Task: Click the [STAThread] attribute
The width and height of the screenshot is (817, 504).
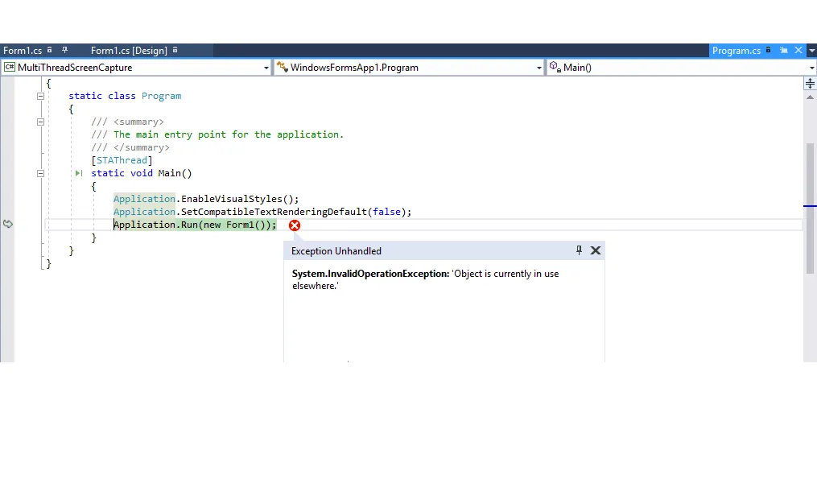Action: coord(122,160)
